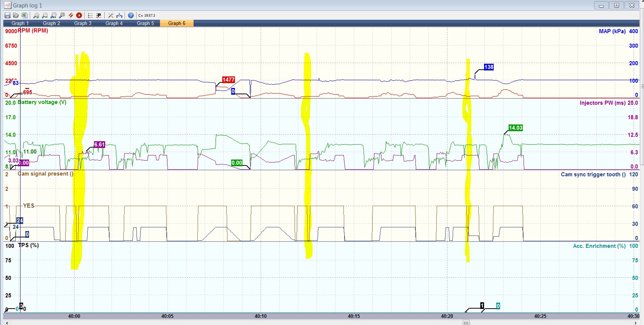This screenshot has height=325, width=644.
Task: Grab the horizontal scrollbar thumb at bottom
Action: [x=466, y=323]
